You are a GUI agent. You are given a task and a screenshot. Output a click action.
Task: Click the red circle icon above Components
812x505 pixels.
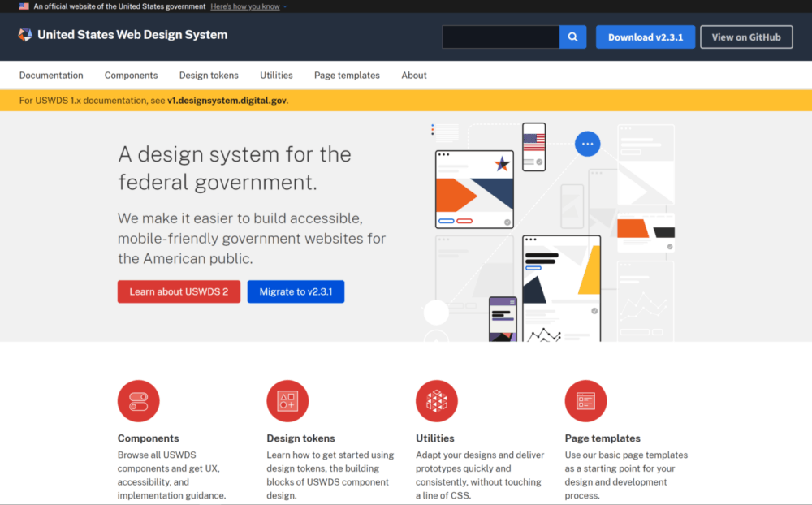pyautogui.click(x=137, y=400)
